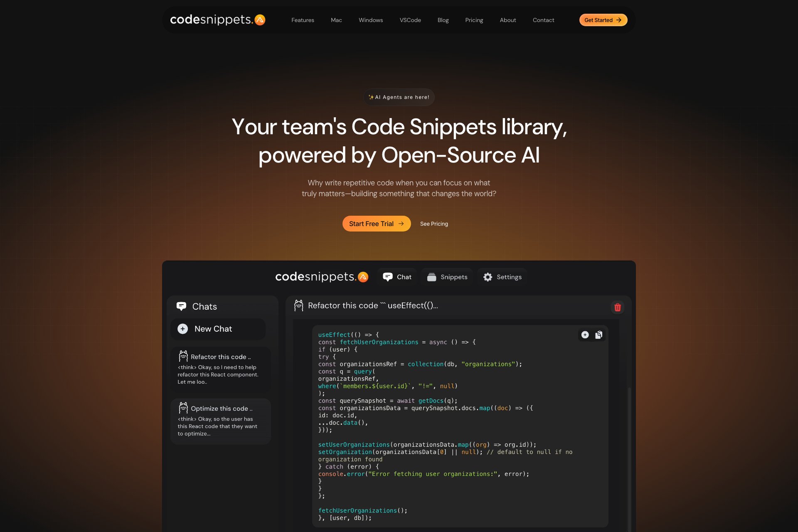Open Settings via the gear icon
The image size is (798, 532).
[488, 277]
